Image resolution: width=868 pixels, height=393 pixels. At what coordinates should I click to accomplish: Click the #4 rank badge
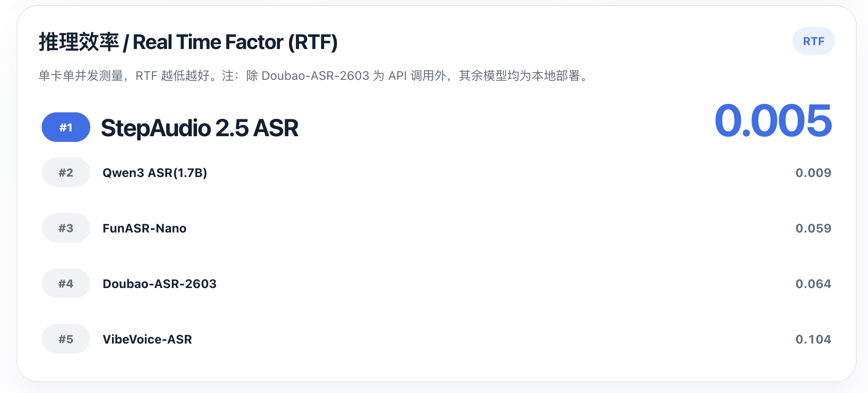point(66,284)
